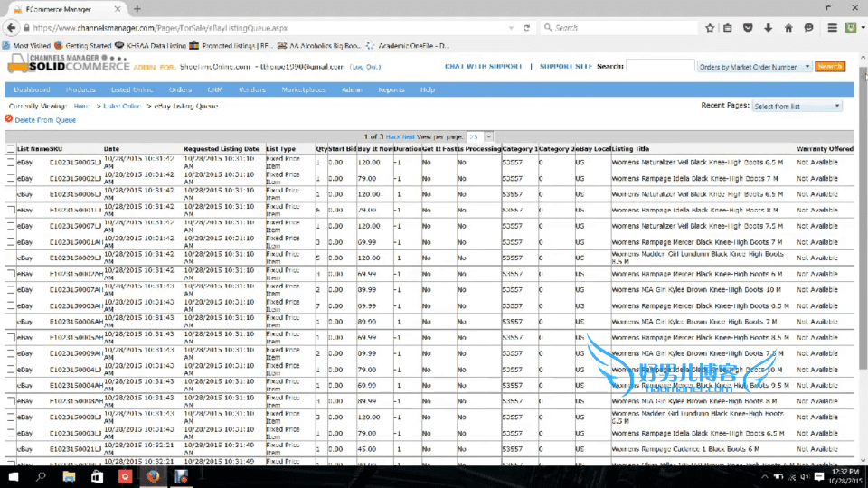This screenshot has height=488, width=868.
Task: Open the red recorder app in taskbar
Action: (125, 476)
